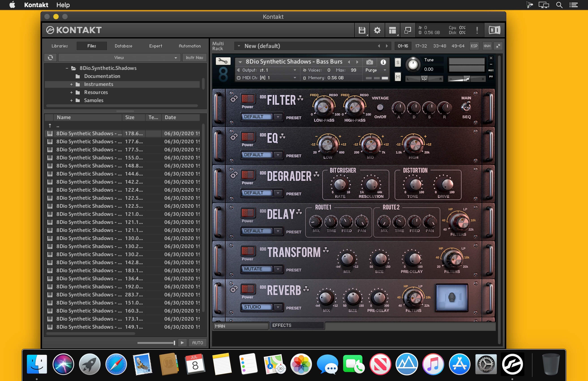Viewport: 588px width, 381px height.
Task: Open Finder from the dock
Action: coord(37,364)
